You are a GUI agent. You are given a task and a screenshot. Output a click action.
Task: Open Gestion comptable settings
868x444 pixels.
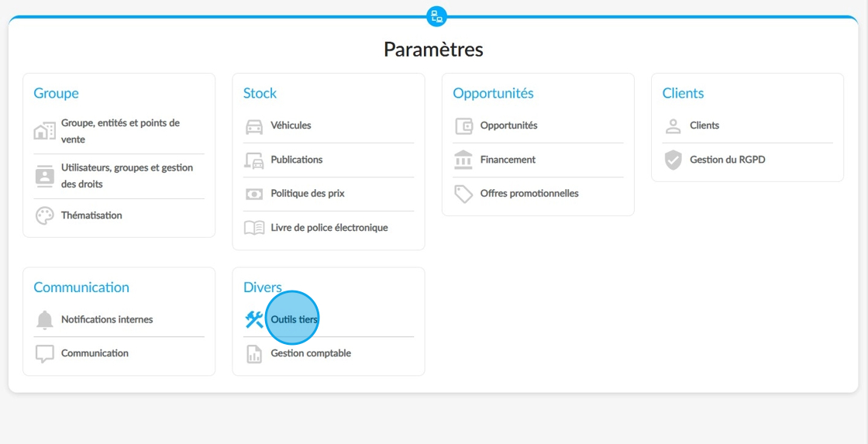click(311, 353)
